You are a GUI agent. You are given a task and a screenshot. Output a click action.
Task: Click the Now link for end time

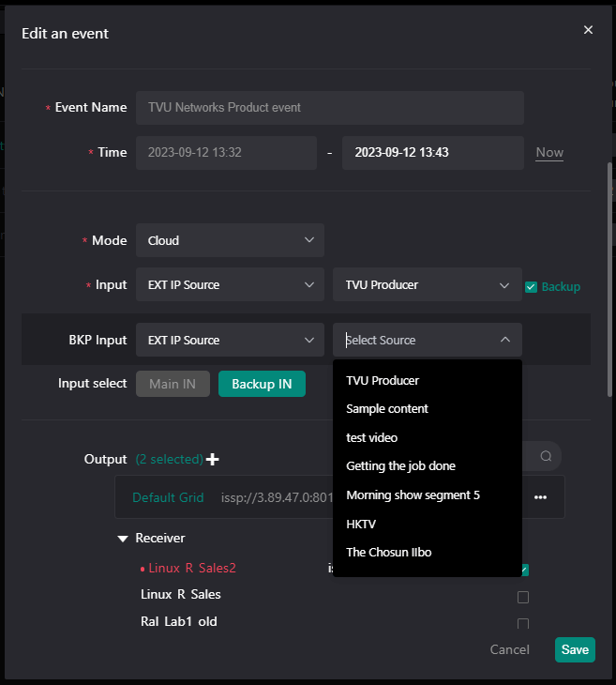click(549, 152)
